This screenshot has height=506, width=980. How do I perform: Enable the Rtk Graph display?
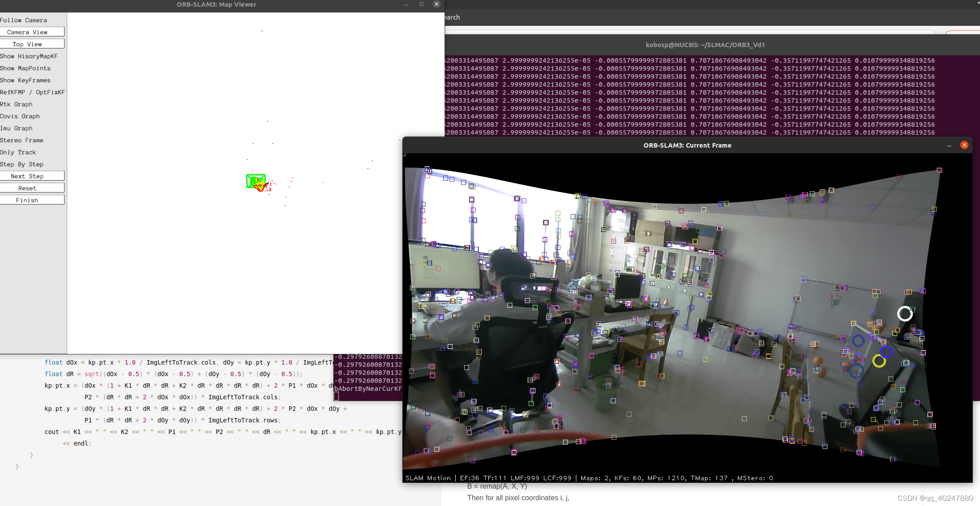(x=16, y=104)
